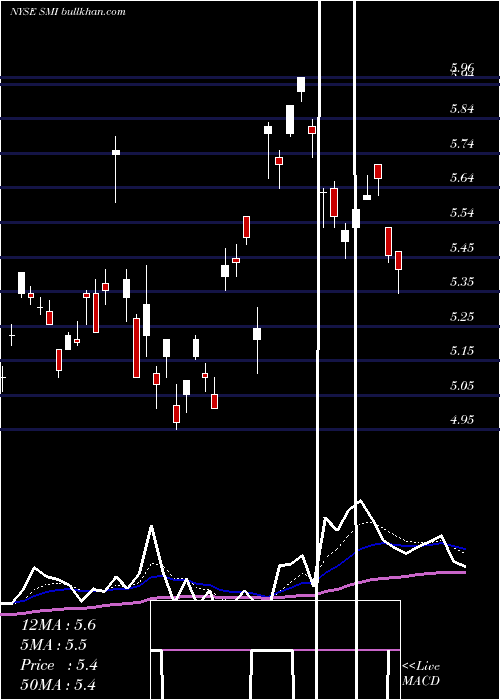Click the 5.74 price axis label
The width and height of the screenshot is (500, 700).
(462, 144)
